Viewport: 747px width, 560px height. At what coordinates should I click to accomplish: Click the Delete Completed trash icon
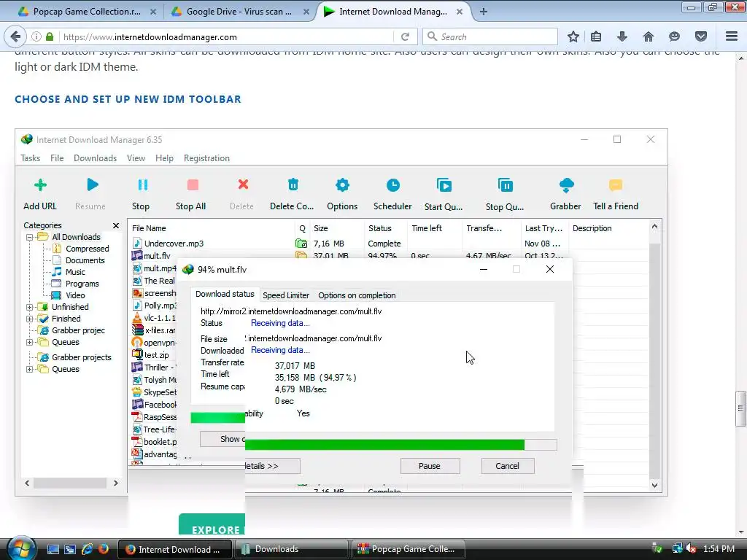293,184
